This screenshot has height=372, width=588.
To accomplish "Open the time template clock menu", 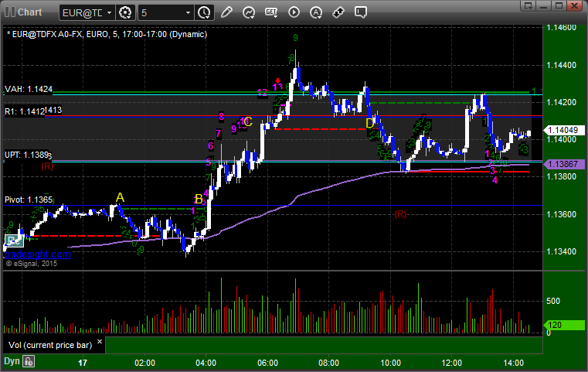I will [205, 13].
